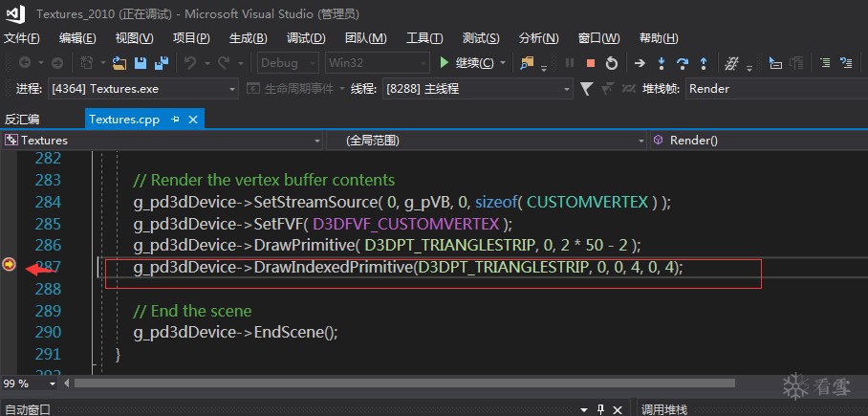Click the Step Out icon
Image resolution: width=868 pixels, height=416 pixels.
(704, 63)
